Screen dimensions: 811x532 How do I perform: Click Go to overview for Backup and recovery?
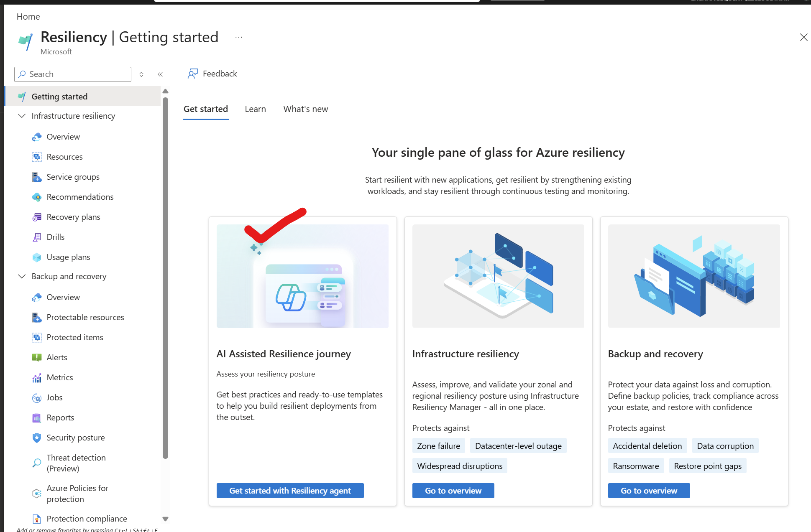[x=649, y=491]
